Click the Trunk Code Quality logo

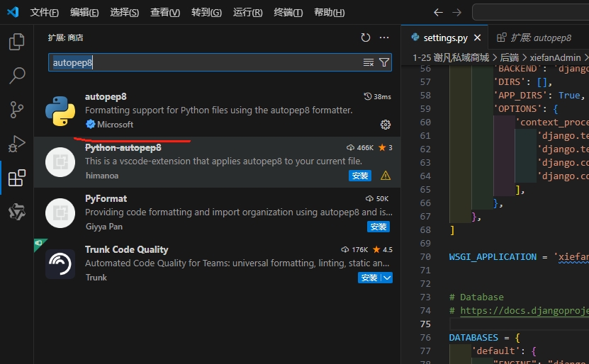coord(60,264)
